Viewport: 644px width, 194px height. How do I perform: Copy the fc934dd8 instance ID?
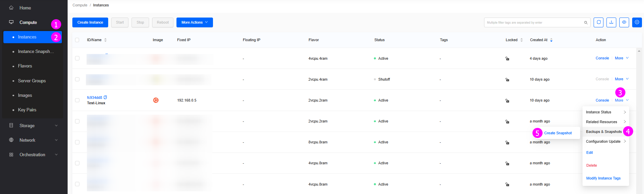[x=105, y=97]
